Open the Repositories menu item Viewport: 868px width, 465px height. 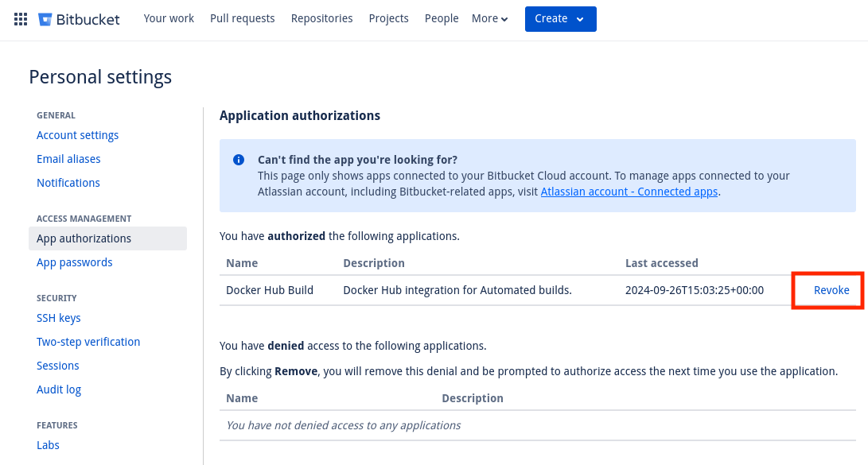click(321, 18)
